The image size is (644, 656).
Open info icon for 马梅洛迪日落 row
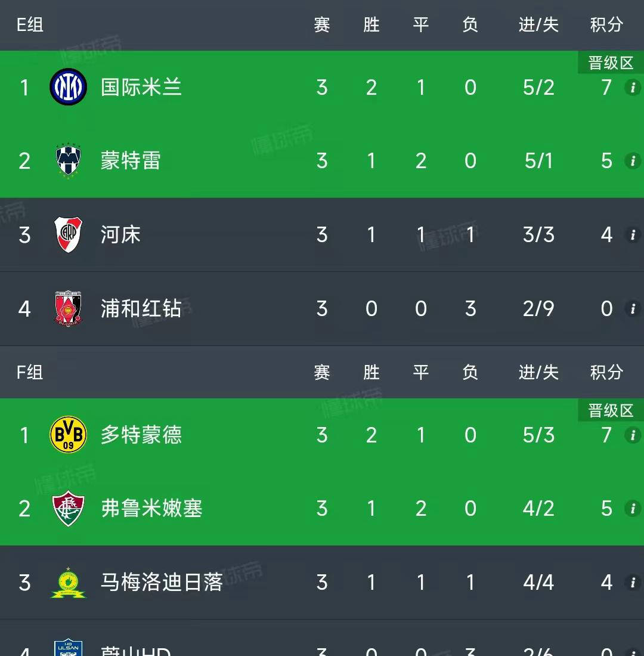[x=631, y=582]
